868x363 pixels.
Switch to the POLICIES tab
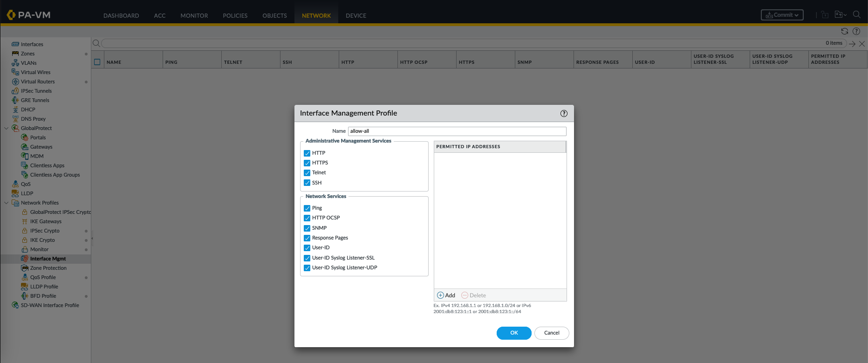[x=235, y=15]
